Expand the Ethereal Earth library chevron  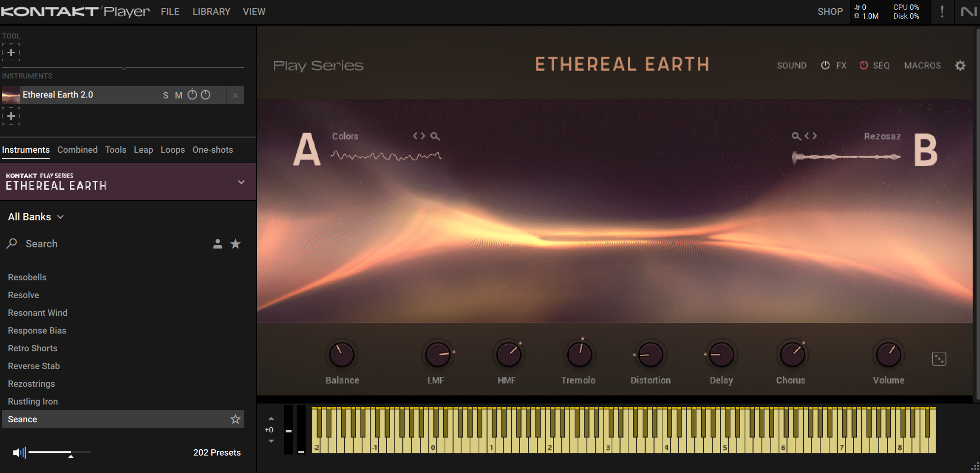coord(241,182)
